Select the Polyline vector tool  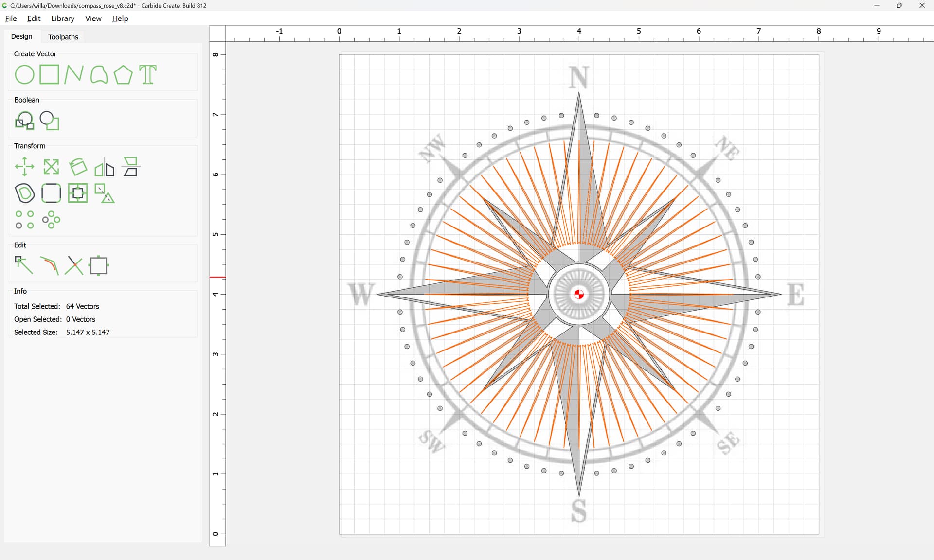coord(73,75)
